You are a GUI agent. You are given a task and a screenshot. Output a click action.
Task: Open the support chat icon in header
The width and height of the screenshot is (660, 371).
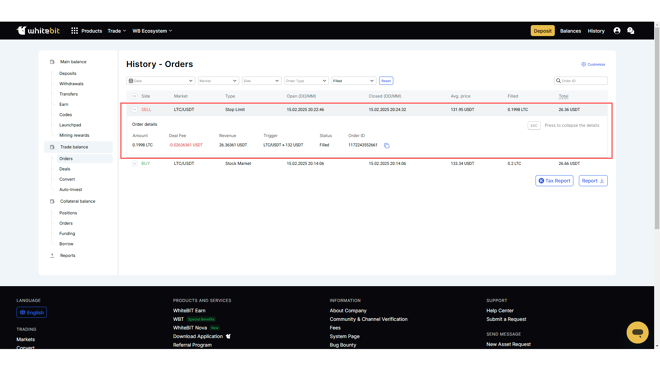pos(631,31)
